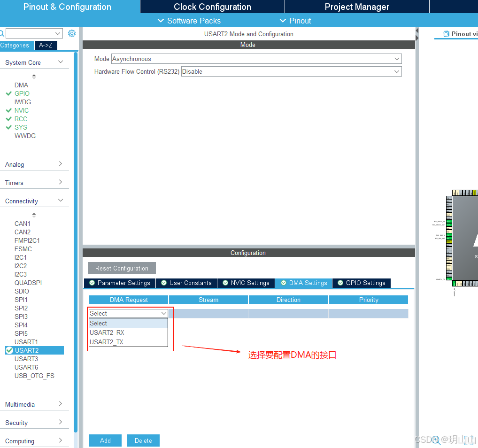Select SDIO peripheral
This screenshot has height=448, width=478.
(x=22, y=291)
